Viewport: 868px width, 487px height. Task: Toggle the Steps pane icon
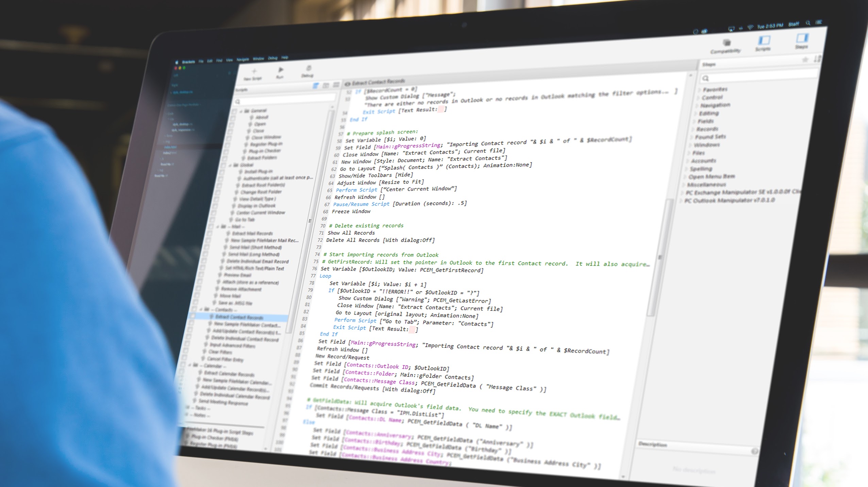tap(802, 38)
